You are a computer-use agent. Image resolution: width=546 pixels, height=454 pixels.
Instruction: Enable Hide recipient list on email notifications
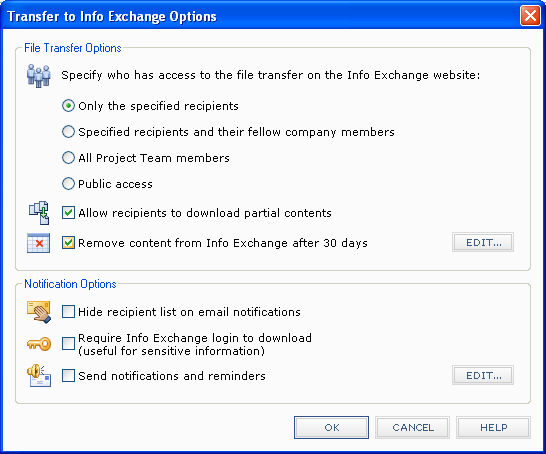pos(68,312)
